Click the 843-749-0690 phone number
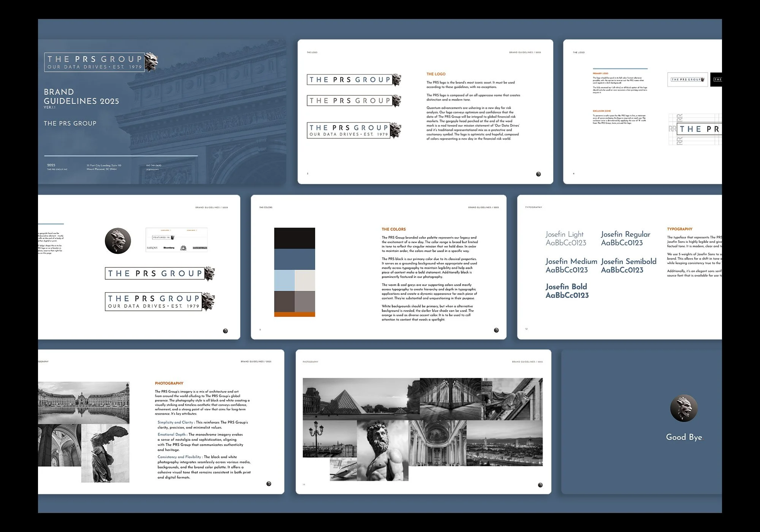760x532 pixels. point(154,165)
